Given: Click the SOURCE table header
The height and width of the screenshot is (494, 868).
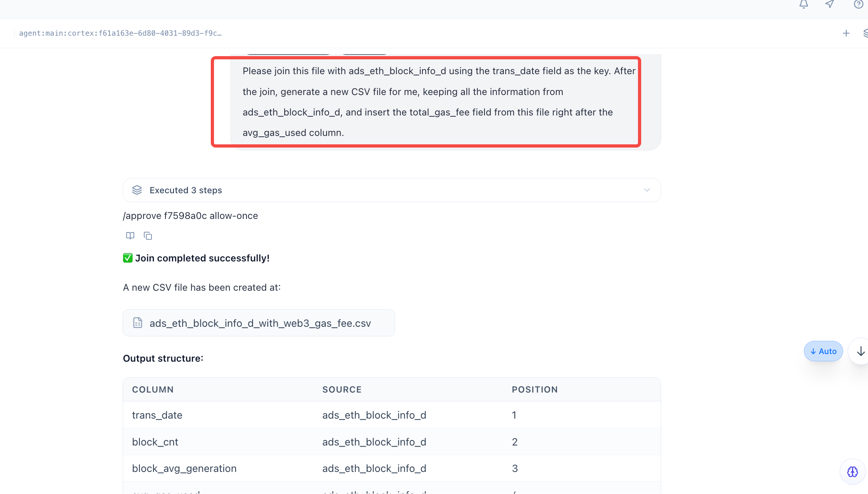Looking at the screenshot, I should (342, 389).
